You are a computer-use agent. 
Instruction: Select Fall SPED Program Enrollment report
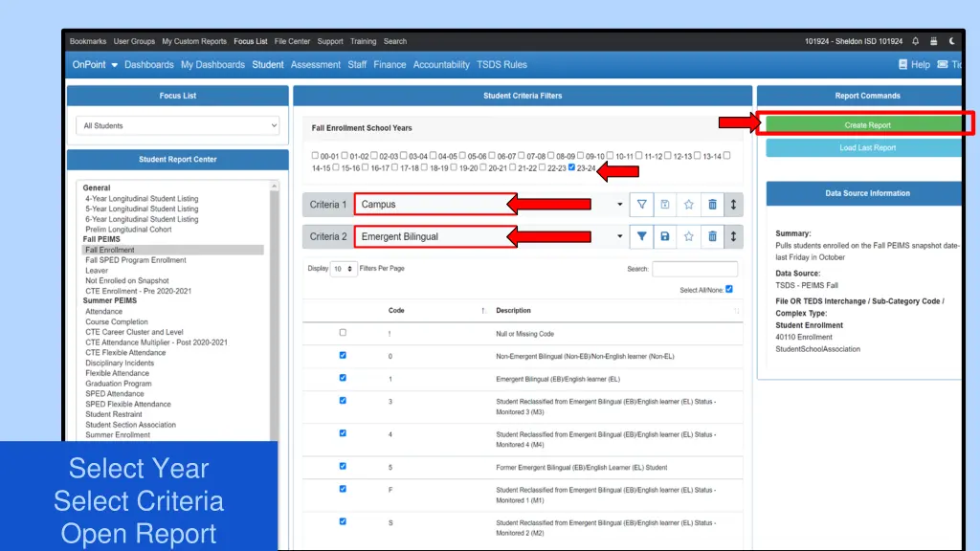click(x=136, y=260)
